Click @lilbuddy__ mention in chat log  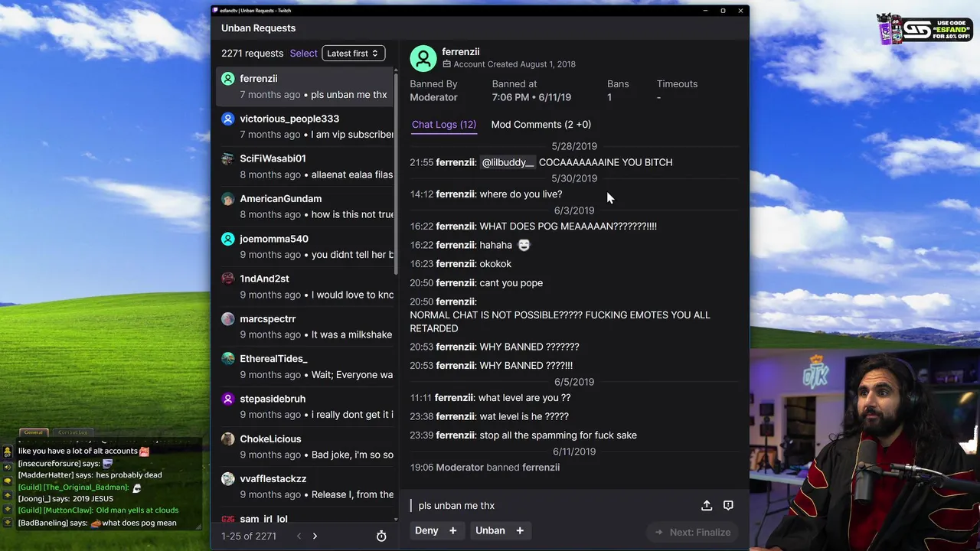pos(508,162)
